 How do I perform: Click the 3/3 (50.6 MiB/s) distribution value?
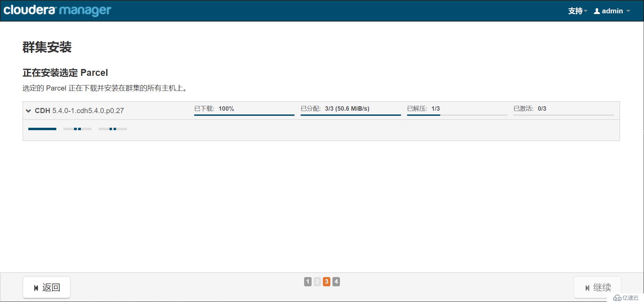pyautogui.click(x=347, y=109)
